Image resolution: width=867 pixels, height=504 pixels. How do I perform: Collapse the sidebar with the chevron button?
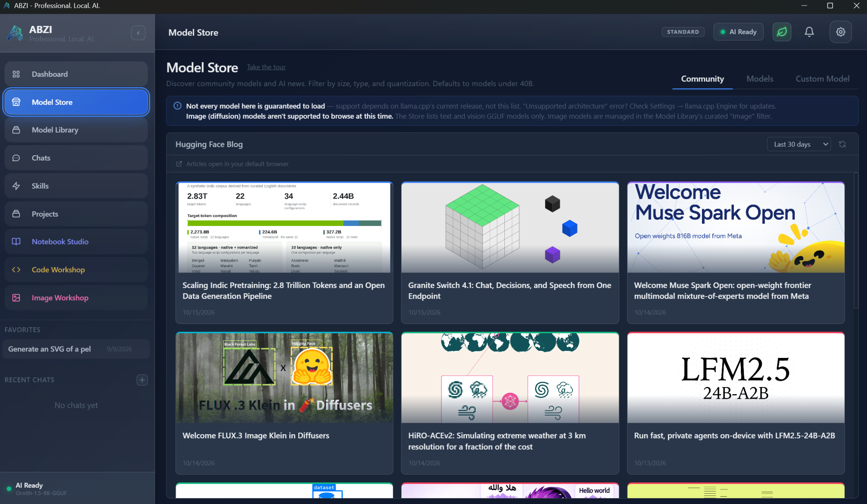click(x=138, y=33)
